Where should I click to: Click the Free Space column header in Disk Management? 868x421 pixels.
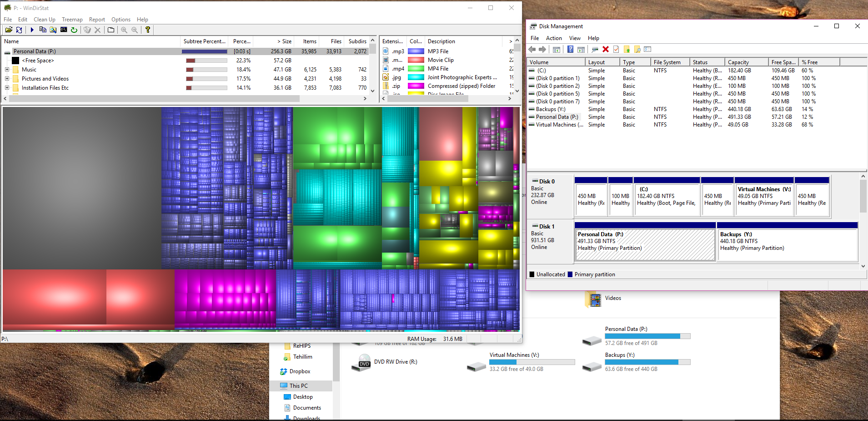click(x=783, y=62)
